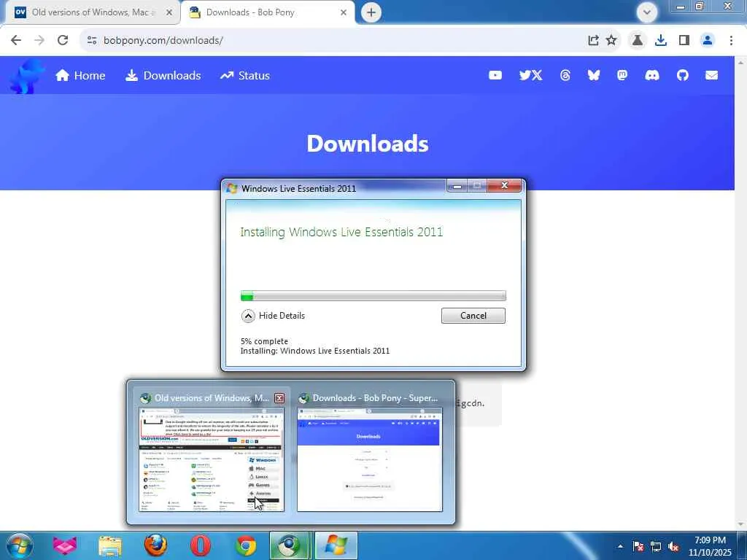Click the installer progress bar
Viewport: 747px width, 560px height.
(373, 296)
